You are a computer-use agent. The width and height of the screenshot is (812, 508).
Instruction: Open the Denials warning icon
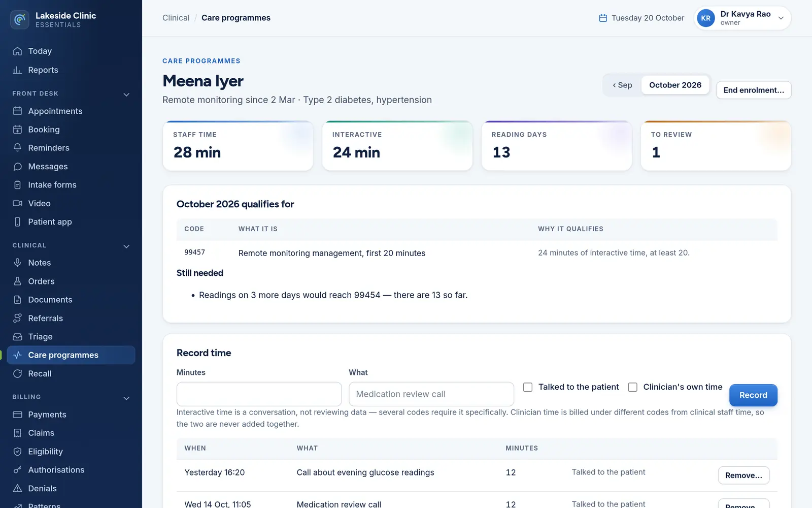pos(18,489)
